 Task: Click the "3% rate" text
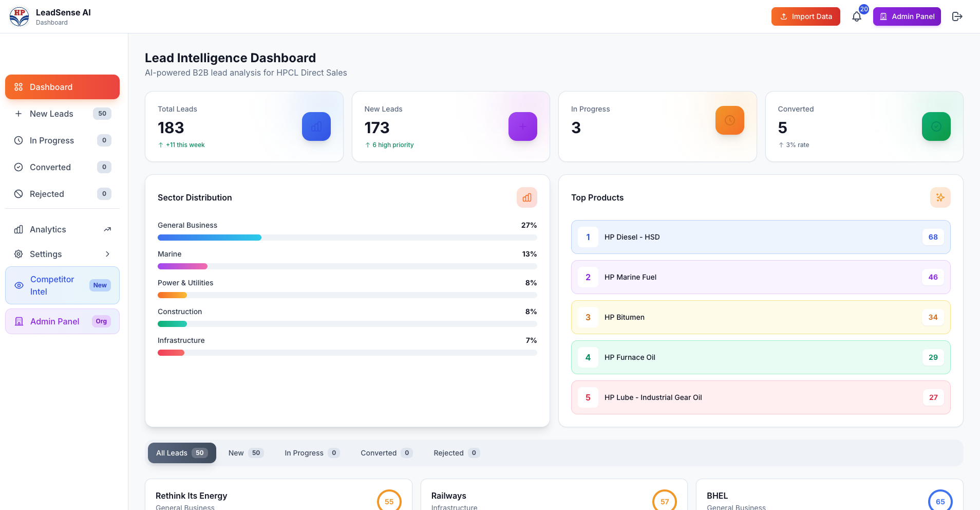(797, 145)
